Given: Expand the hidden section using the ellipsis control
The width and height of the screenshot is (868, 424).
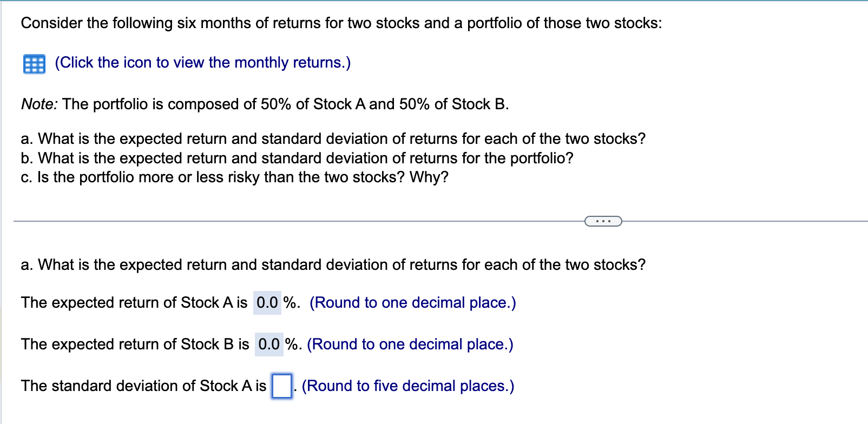Looking at the screenshot, I should [603, 221].
